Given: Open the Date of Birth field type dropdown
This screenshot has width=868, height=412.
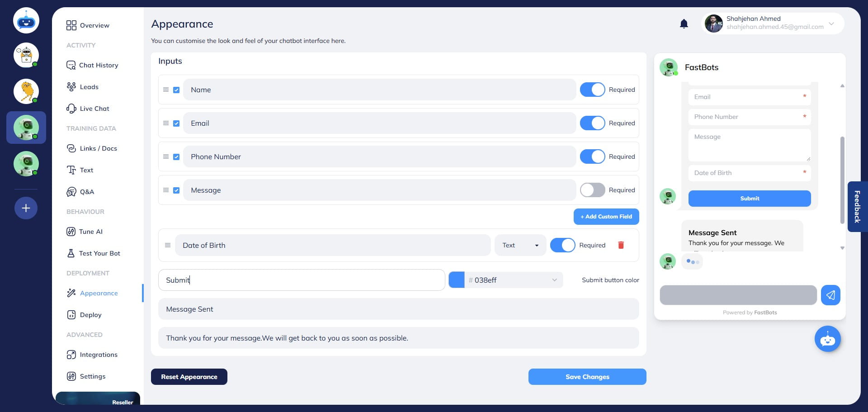Looking at the screenshot, I should tap(520, 245).
